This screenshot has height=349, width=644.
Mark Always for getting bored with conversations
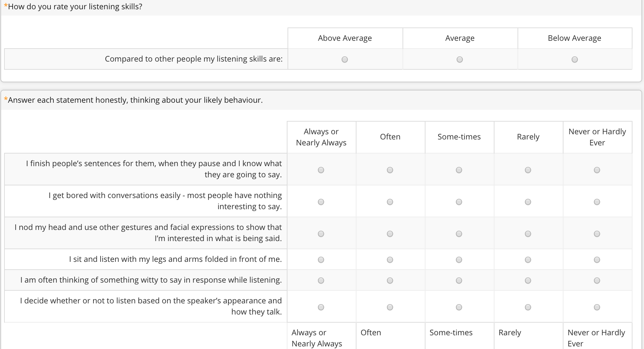coord(321,202)
